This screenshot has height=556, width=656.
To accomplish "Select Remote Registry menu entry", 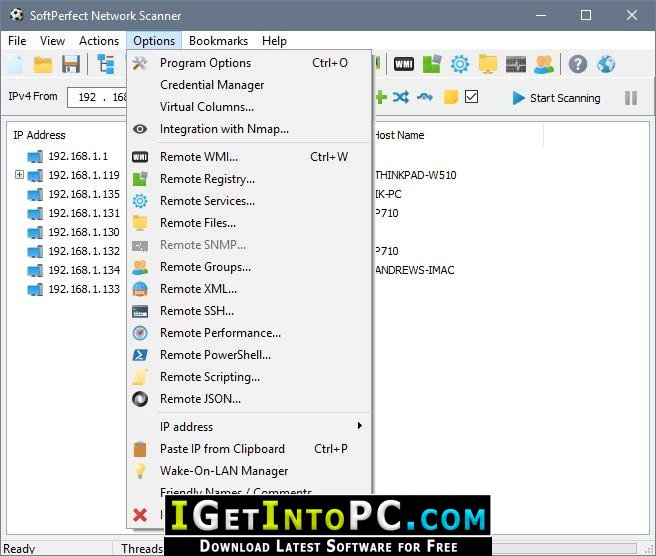I will point(249,179).
